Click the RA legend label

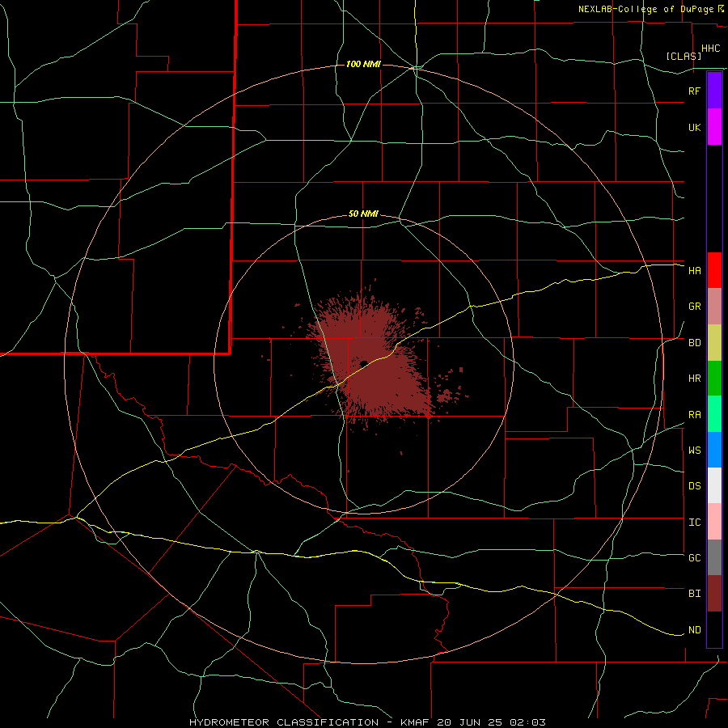[x=694, y=415]
